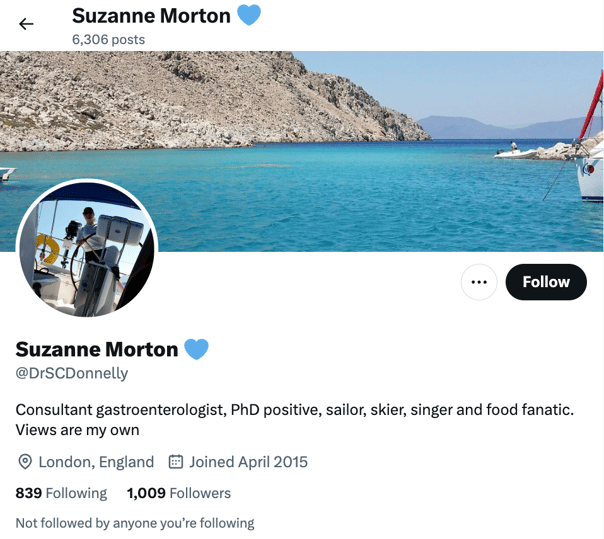The width and height of the screenshot is (604, 539).
Task: Click 'Not followed by anyone you're following'
Action: (135, 523)
